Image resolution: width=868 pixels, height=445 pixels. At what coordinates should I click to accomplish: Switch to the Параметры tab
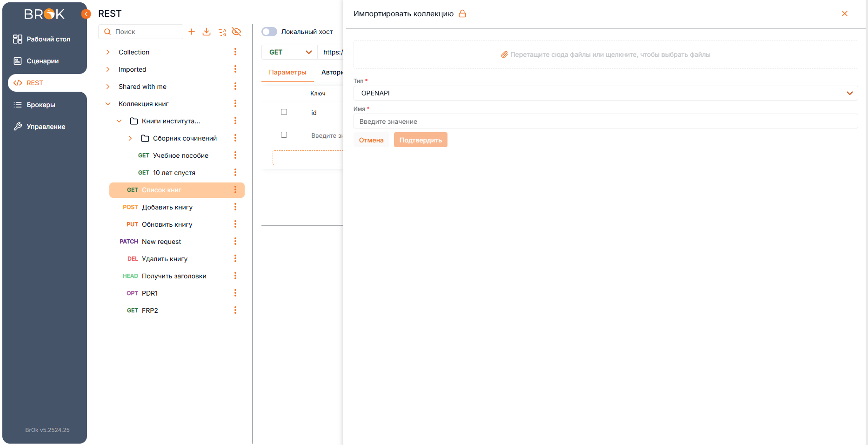coord(287,72)
